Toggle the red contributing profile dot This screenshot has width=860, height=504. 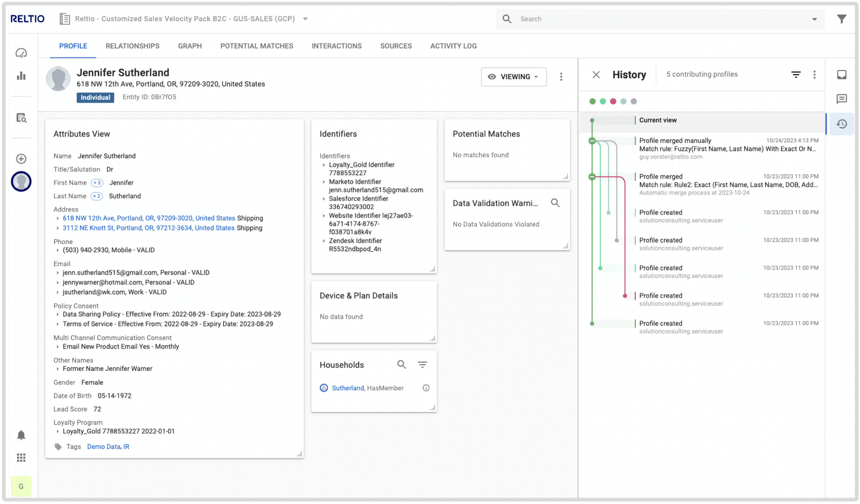613,101
